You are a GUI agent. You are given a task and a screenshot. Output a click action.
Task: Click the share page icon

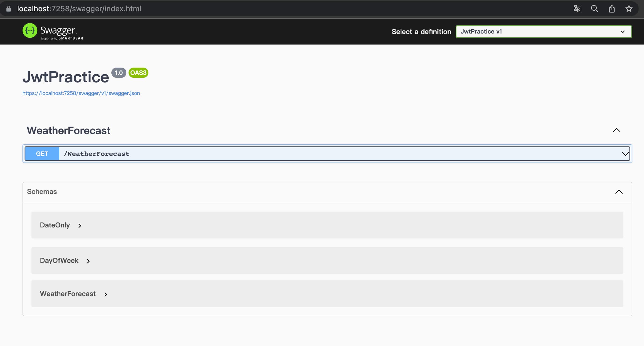[612, 9]
